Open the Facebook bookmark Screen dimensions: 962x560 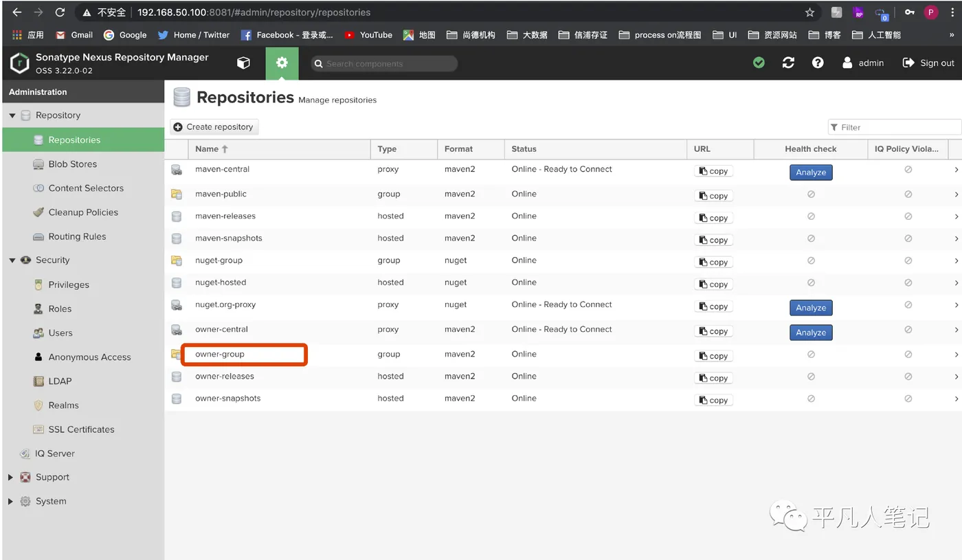[x=287, y=35]
